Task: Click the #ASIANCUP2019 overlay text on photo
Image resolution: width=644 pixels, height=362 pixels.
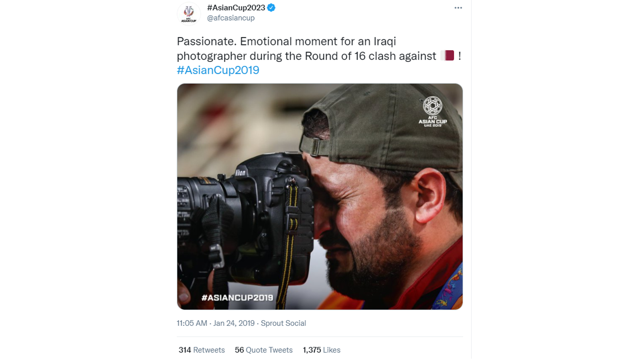Action: 237,298
